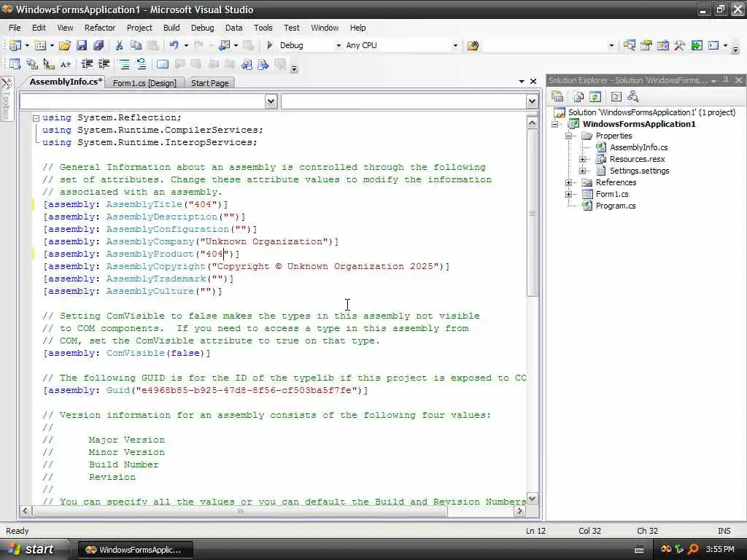Start debugging with the green arrow
747x560 pixels.
(270, 45)
